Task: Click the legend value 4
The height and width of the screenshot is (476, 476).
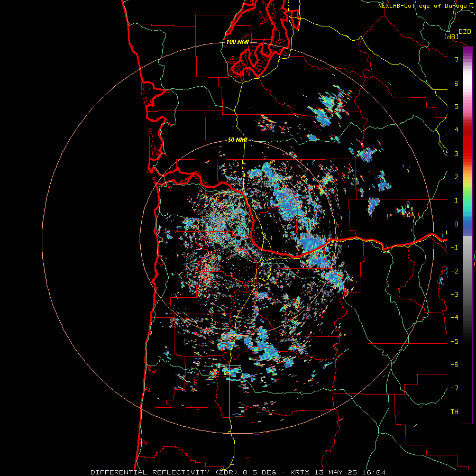Action: (x=456, y=130)
